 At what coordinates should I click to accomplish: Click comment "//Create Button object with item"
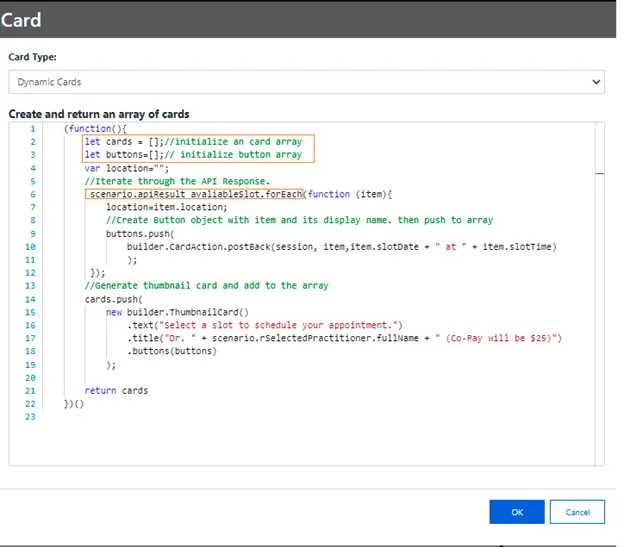(191, 220)
